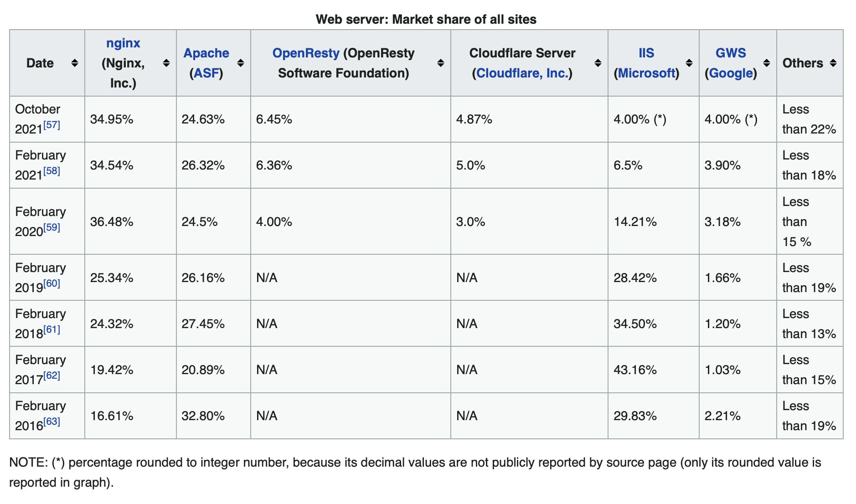The image size is (856, 504).
Task: Select nginx value 25.34%
Action: (112, 278)
